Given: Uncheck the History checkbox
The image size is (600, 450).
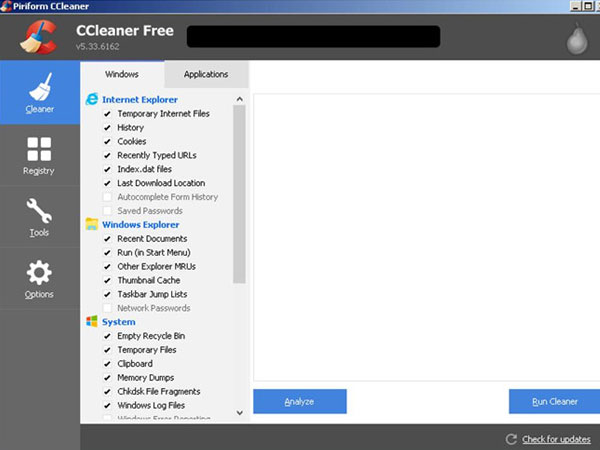Looking at the screenshot, I should (x=108, y=127).
